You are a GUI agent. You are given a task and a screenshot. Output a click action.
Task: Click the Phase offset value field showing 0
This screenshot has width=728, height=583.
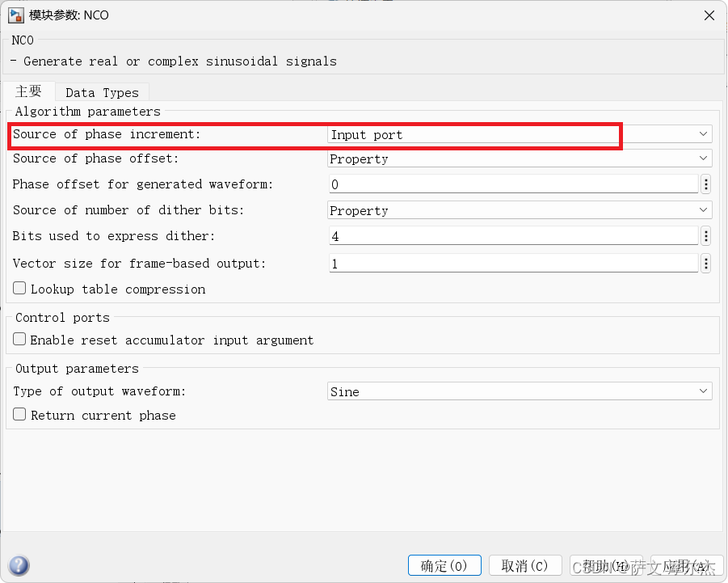pyautogui.click(x=509, y=184)
